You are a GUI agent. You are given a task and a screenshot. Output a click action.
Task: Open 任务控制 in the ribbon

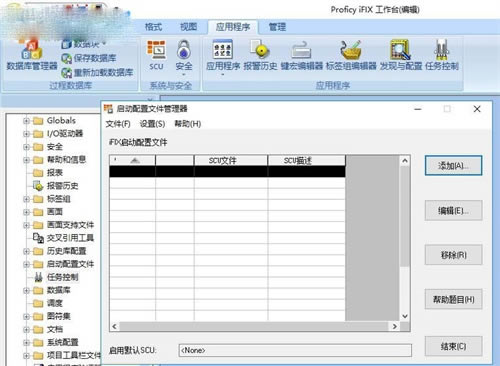441,55
